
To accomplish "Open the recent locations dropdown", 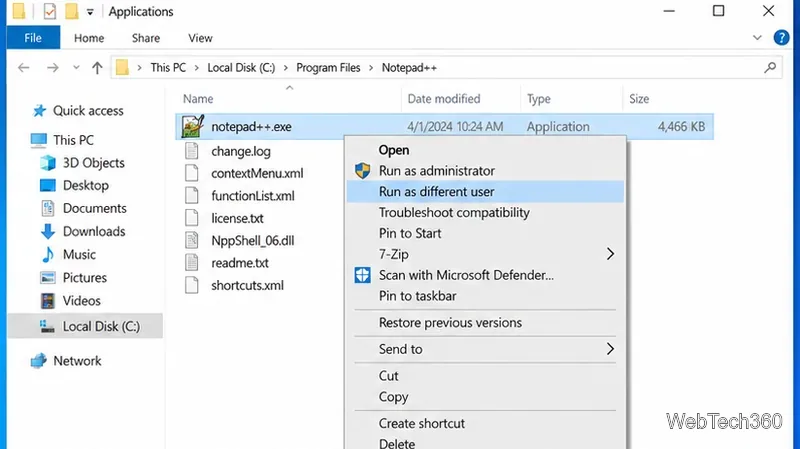I will click(76, 68).
